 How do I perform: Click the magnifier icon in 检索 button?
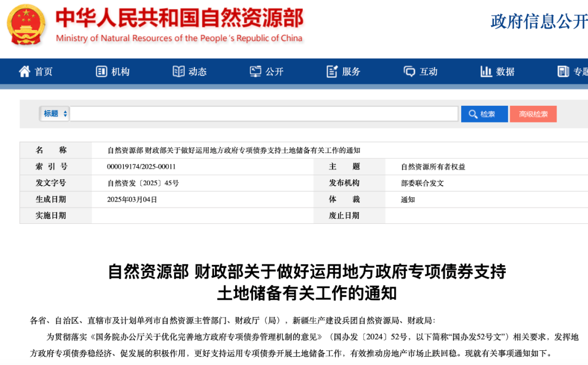471,114
